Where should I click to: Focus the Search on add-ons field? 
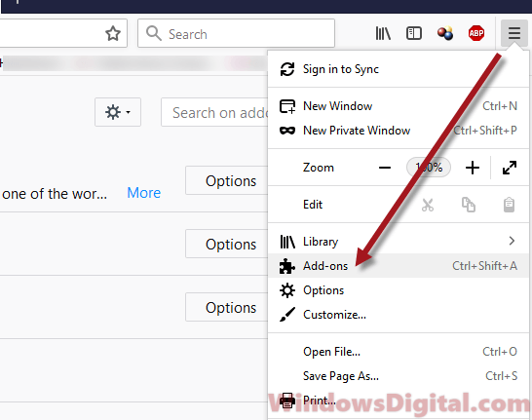click(214, 112)
